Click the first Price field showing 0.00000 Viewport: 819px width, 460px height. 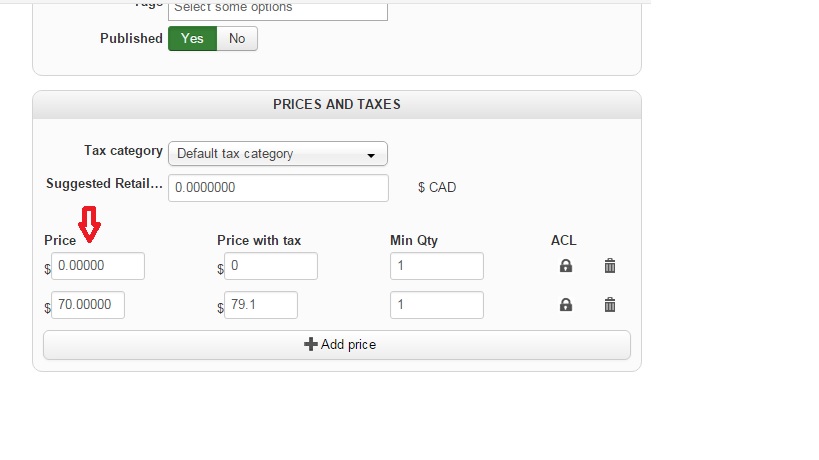point(98,266)
